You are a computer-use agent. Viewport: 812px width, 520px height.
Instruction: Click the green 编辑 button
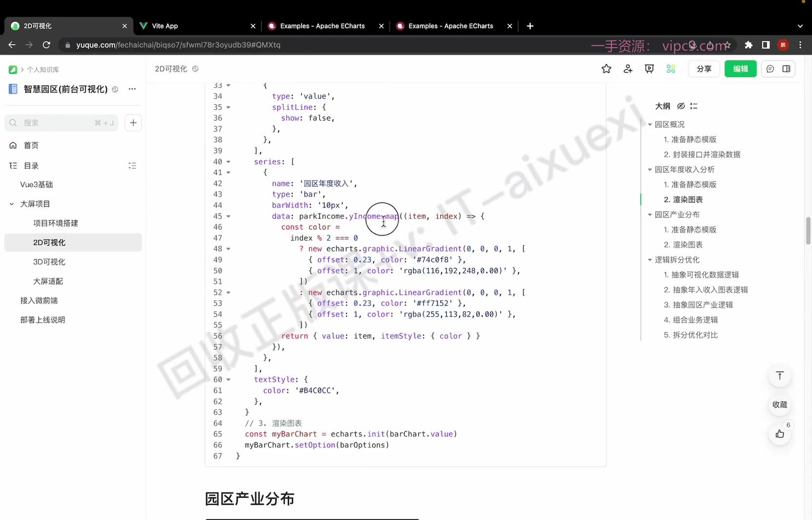[740, 69]
